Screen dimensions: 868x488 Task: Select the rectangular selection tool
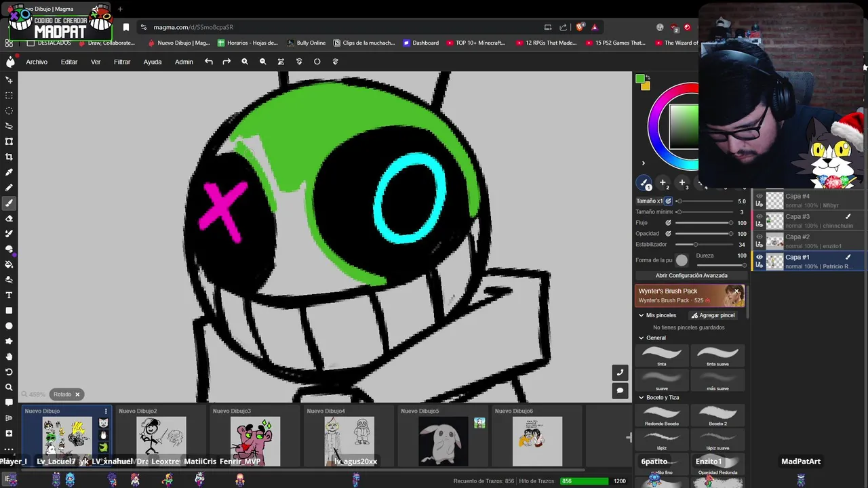point(9,96)
